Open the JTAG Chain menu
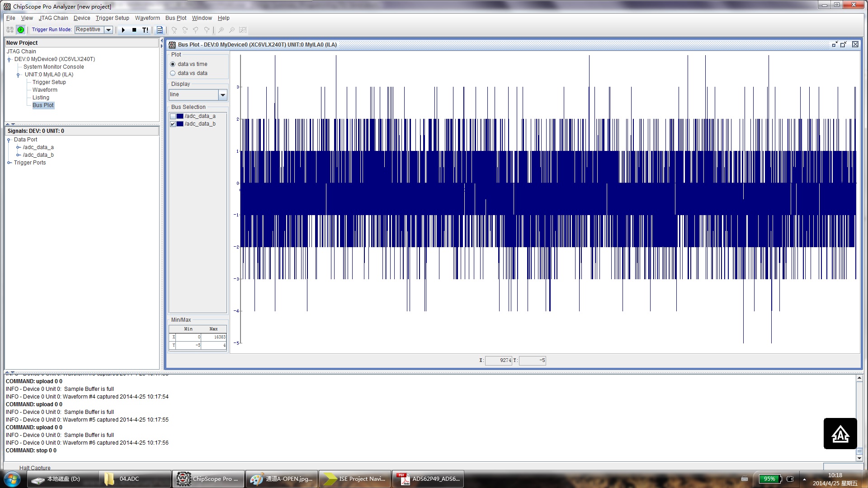This screenshot has width=868, height=488. click(53, 18)
